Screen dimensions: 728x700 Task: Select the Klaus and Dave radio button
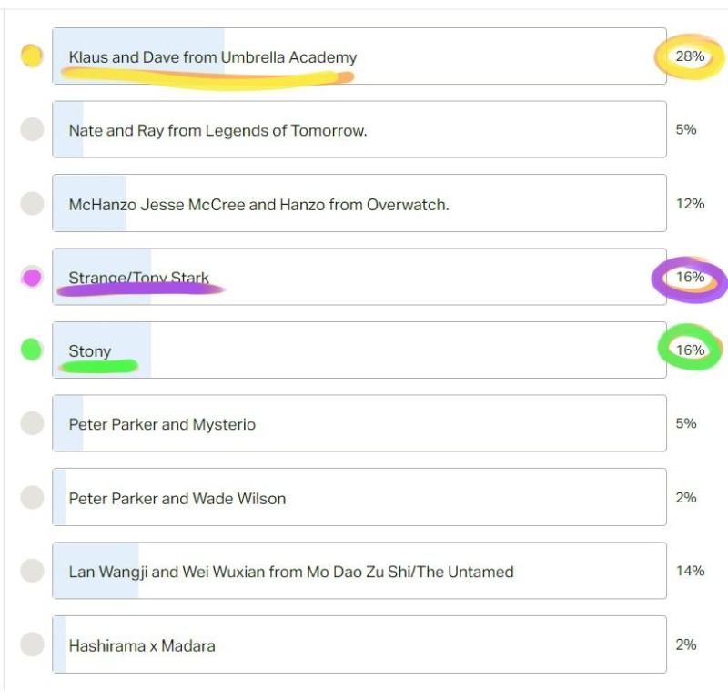tap(32, 56)
